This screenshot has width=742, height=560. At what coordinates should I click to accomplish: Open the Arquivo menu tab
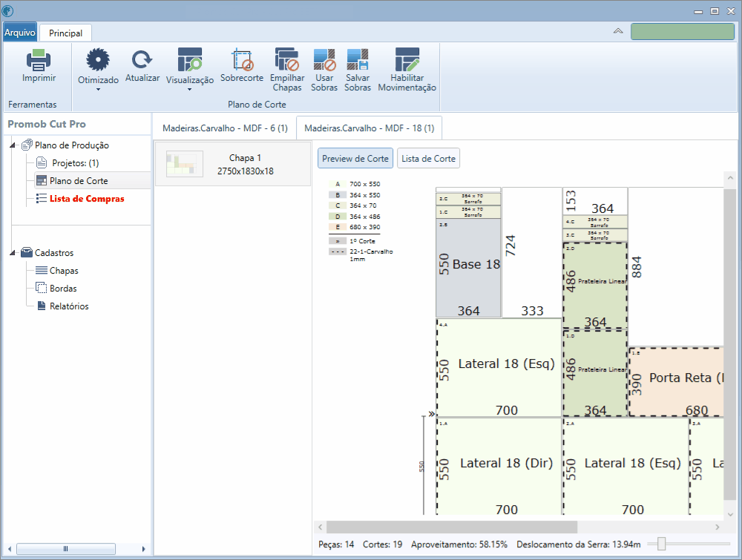tap(20, 32)
